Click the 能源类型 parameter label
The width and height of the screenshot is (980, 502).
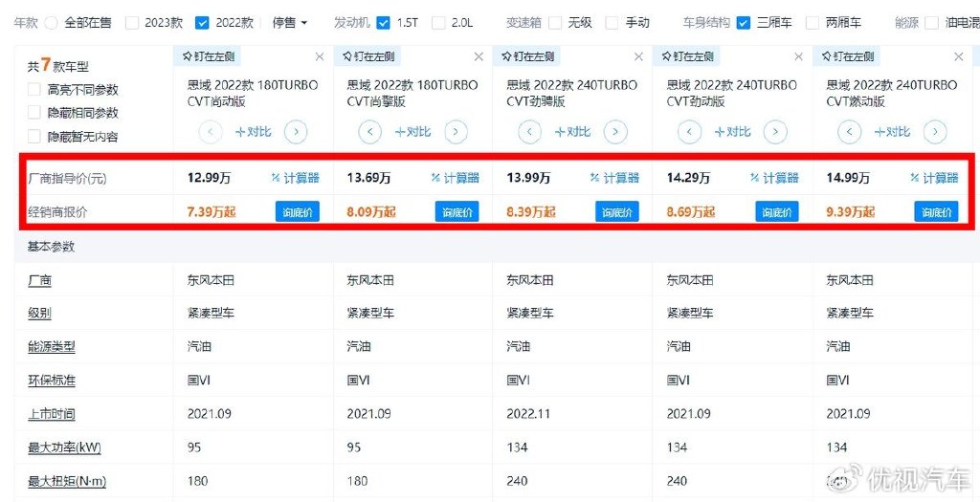tap(52, 346)
